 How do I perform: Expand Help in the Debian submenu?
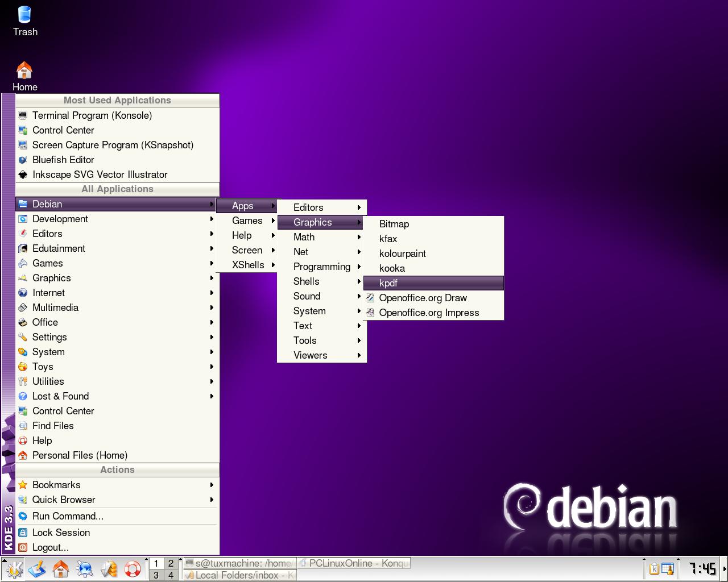[247, 235]
